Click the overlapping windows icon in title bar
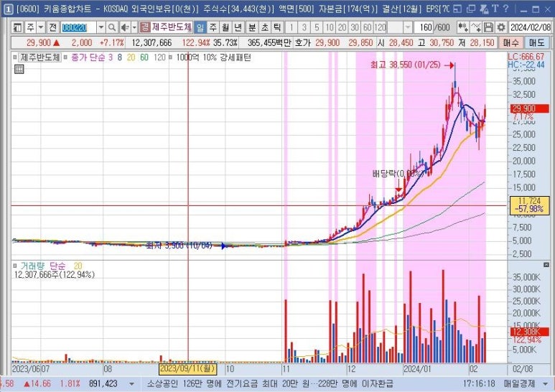555x392 pixels. [471, 9]
